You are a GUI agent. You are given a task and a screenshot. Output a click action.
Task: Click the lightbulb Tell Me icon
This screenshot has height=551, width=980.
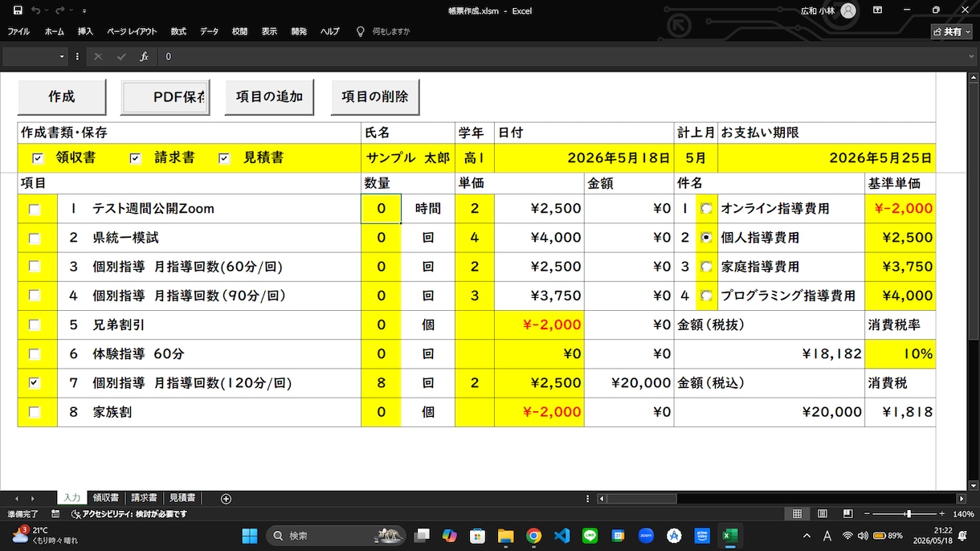tap(360, 31)
